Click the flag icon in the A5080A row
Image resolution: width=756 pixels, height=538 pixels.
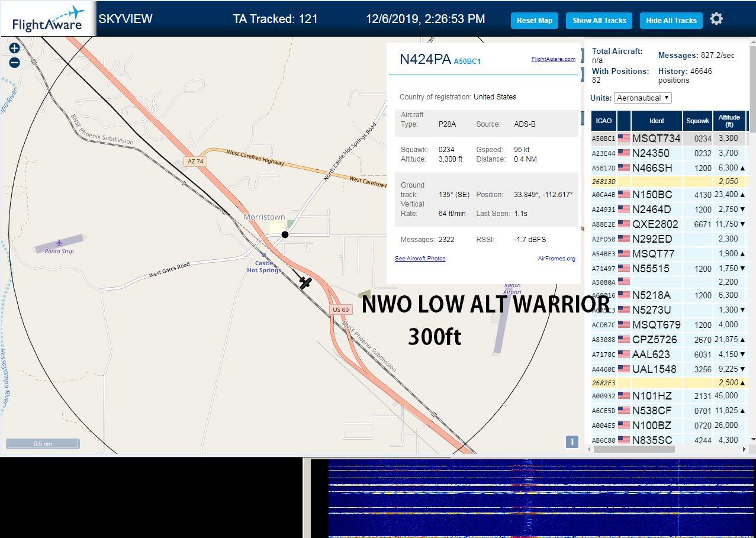624,282
